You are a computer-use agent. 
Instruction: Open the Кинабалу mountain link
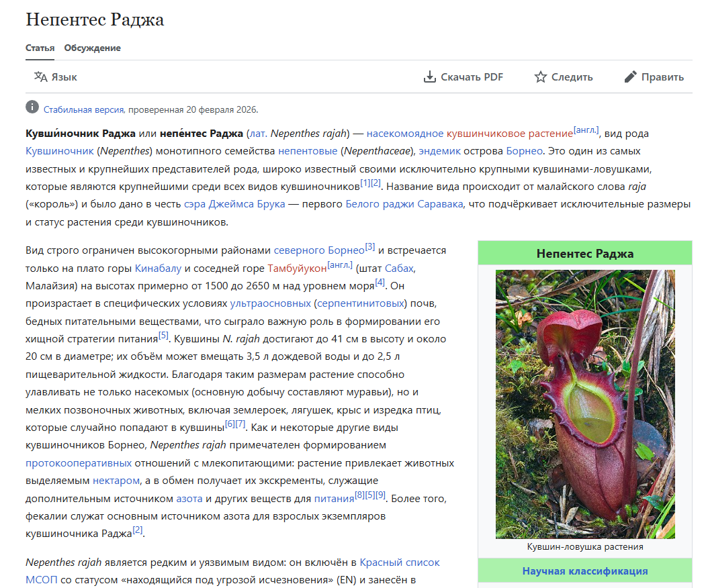click(158, 268)
